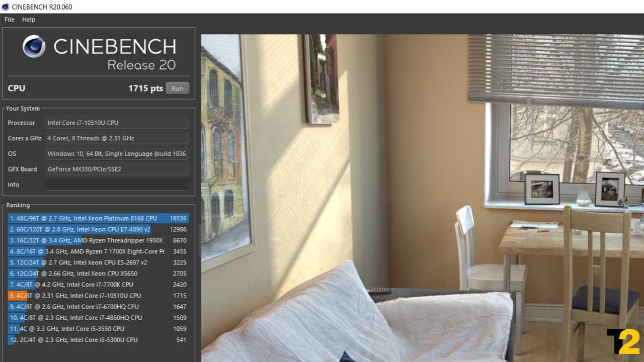Select ranking row Intel Xeon CPU X5650

(98, 274)
